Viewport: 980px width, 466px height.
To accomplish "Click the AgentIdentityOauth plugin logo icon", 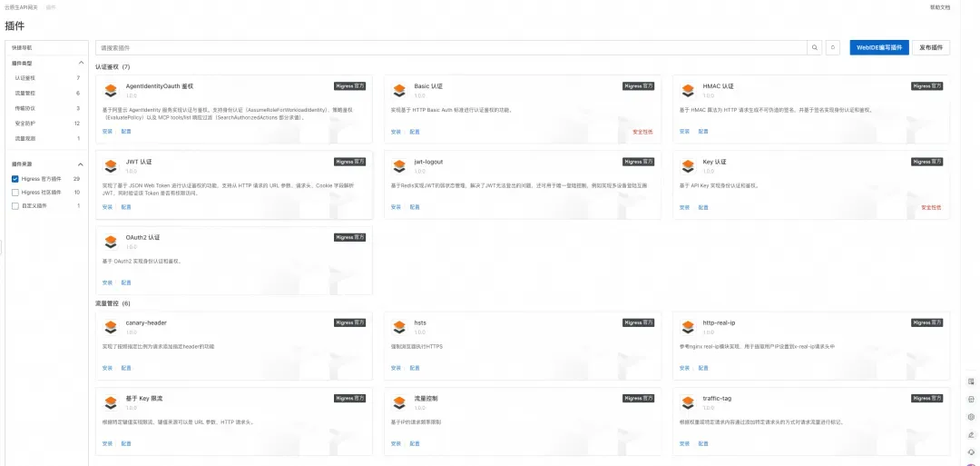I will 111,91.
